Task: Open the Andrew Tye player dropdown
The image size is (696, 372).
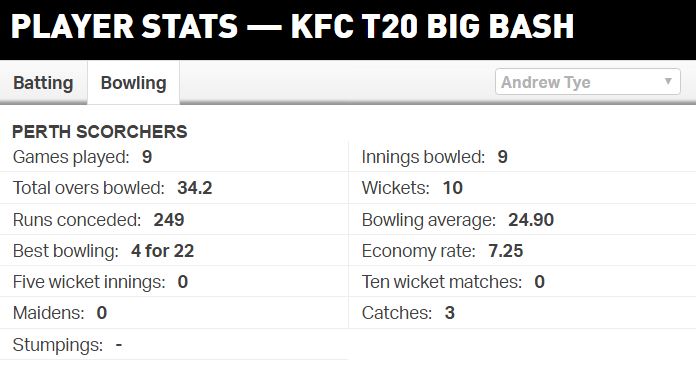Action: coord(588,82)
